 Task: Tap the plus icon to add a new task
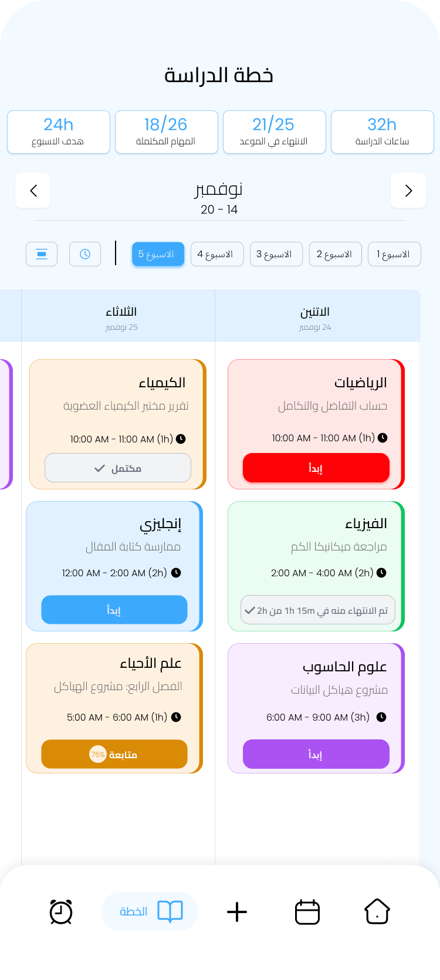[x=236, y=911]
